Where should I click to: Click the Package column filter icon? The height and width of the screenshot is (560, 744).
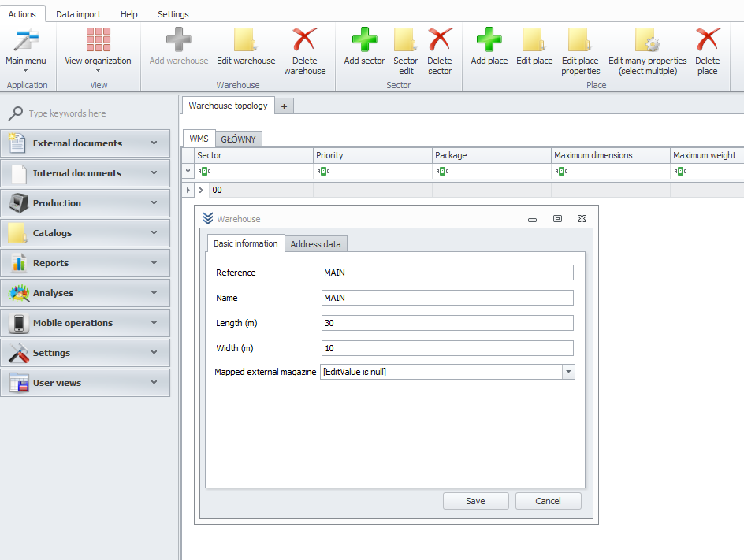click(x=442, y=171)
